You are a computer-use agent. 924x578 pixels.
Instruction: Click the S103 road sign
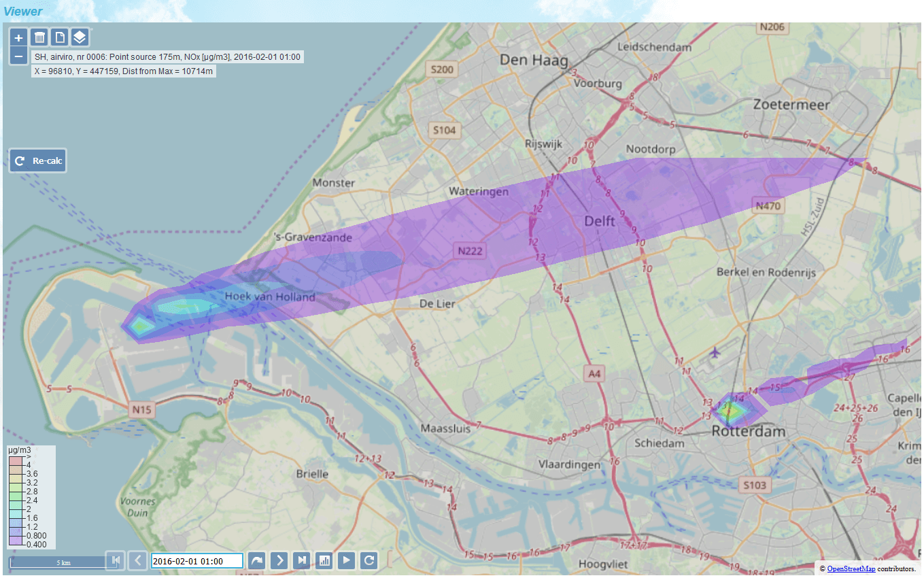pyautogui.click(x=755, y=485)
